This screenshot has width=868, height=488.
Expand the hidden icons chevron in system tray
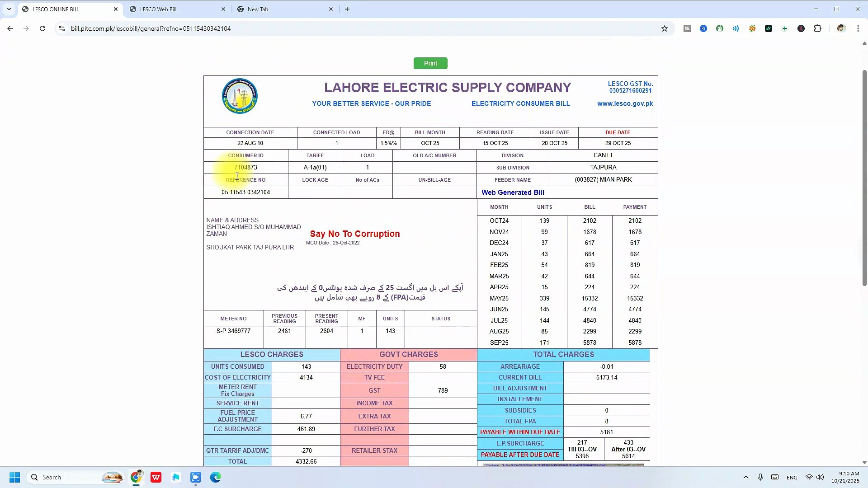tap(745, 477)
